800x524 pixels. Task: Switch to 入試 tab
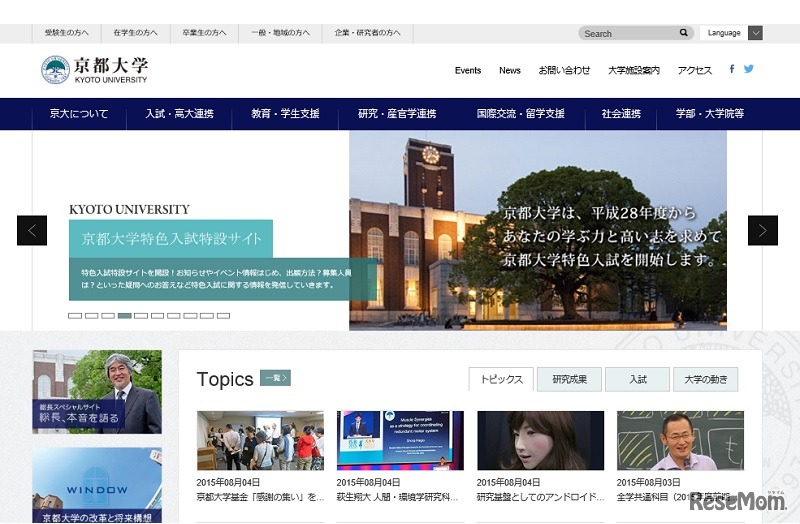pos(637,379)
